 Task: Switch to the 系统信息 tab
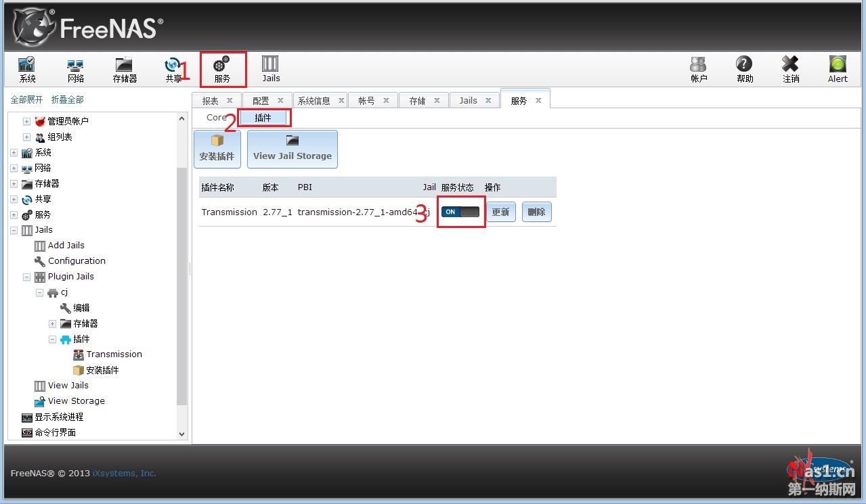[314, 101]
